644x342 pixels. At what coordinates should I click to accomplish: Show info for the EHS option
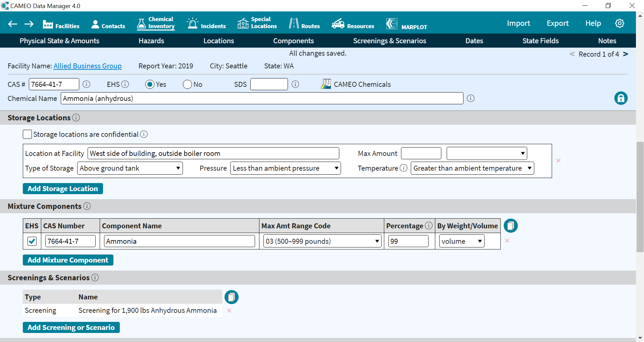(125, 84)
